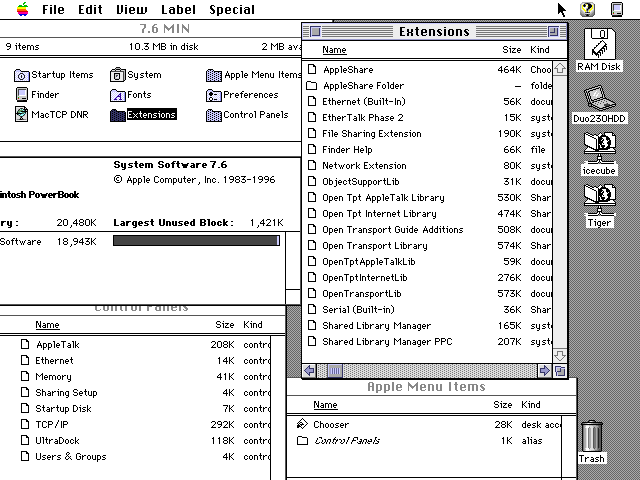Screen dimensions: 640x480
Task: Select Finder Help in Extensions list
Action: (429, 150)
